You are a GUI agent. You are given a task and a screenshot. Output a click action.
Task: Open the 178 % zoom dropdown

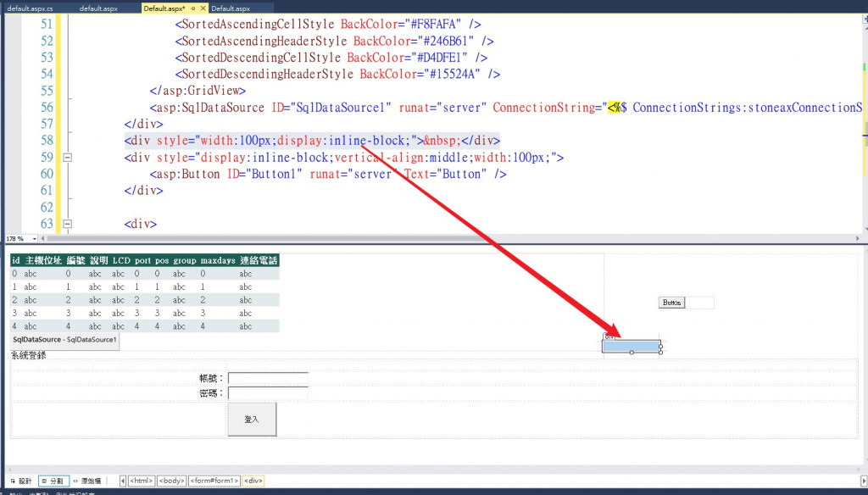34,239
